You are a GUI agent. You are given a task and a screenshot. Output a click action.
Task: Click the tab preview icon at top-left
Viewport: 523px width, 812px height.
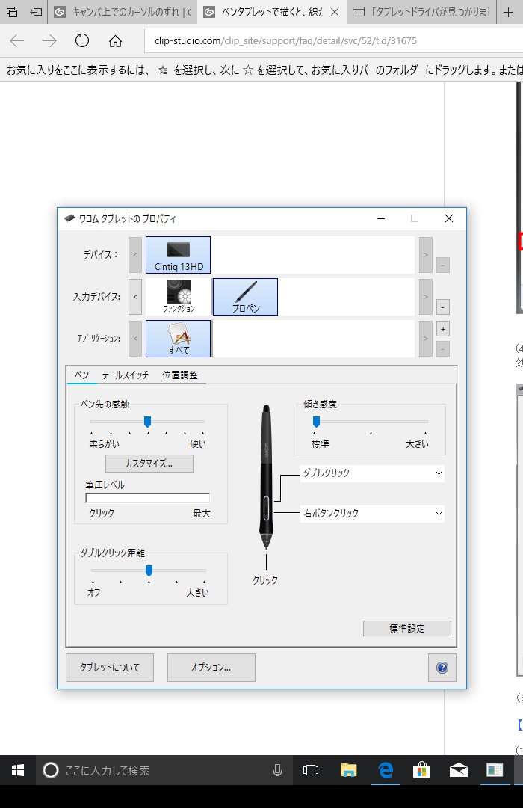coord(11,11)
